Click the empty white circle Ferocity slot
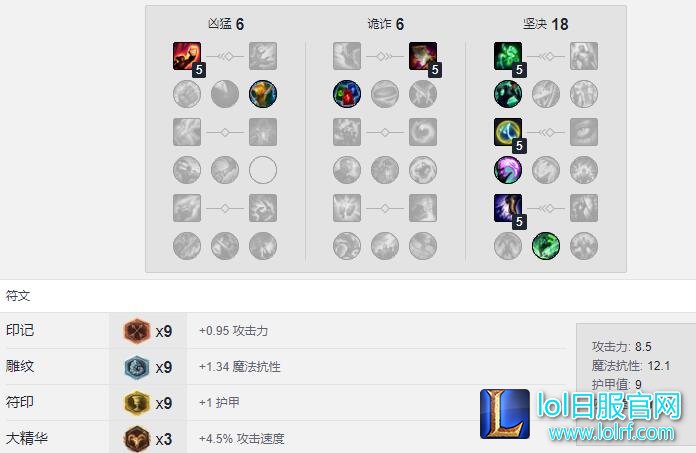The width and height of the screenshot is (696, 453). tap(263, 170)
